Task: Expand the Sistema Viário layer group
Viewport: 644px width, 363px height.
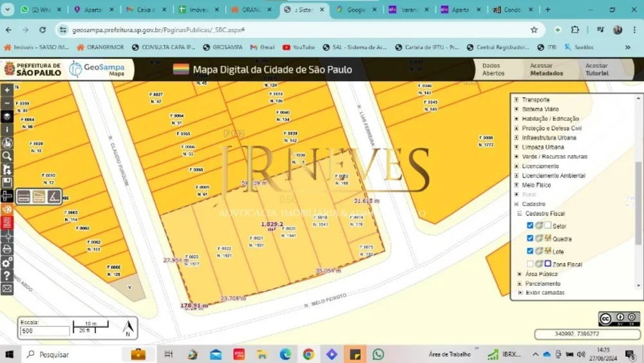Action: click(516, 109)
